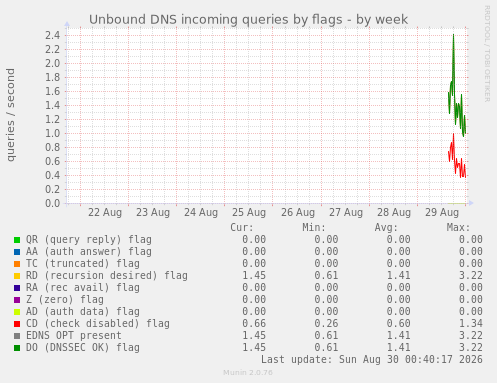This screenshot has width=497, height=383.
Task: Click the AA auth answer blue swatch
Action: pos(17,252)
